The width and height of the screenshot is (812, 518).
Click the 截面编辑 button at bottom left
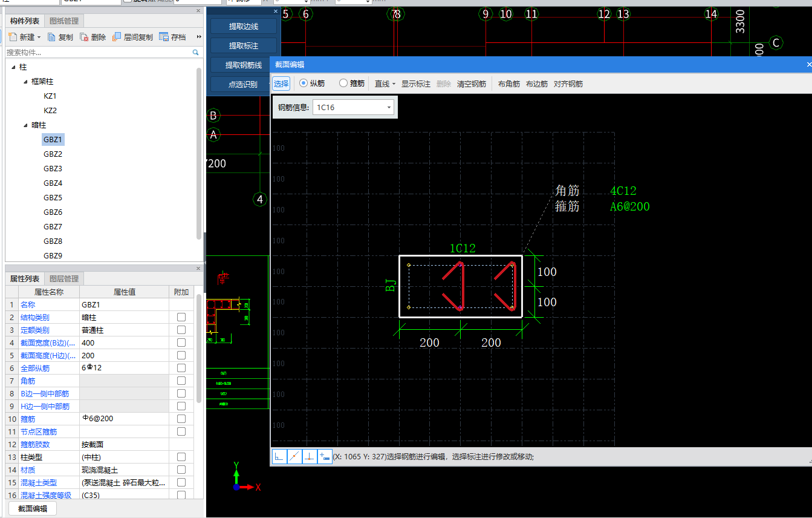point(33,509)
